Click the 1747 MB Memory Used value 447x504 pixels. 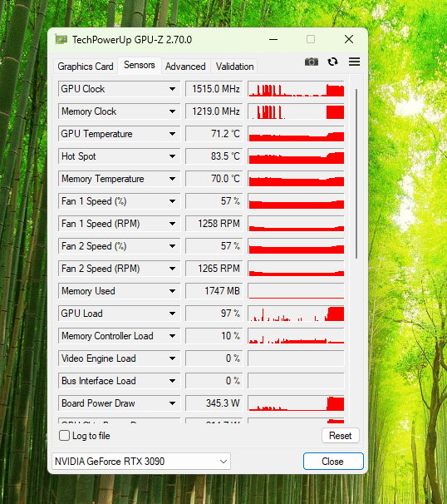[214, 291]
